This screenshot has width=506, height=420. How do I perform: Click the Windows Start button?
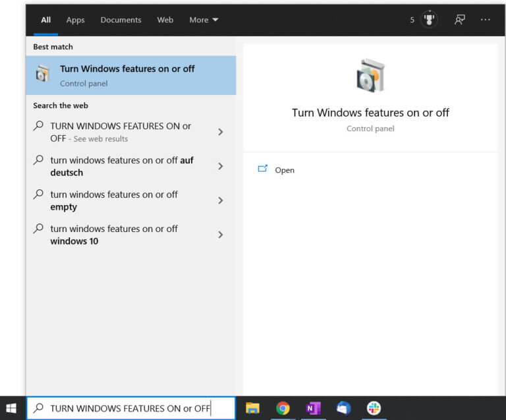11,408
